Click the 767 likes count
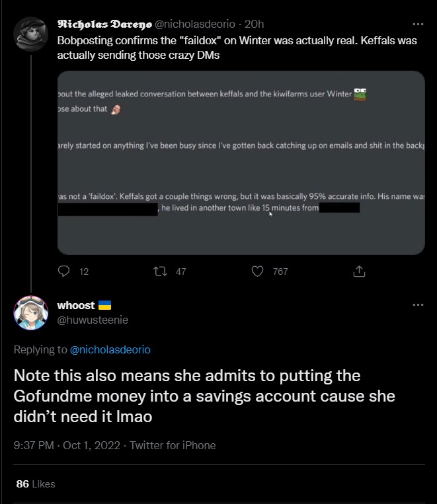 pos(280,271)
